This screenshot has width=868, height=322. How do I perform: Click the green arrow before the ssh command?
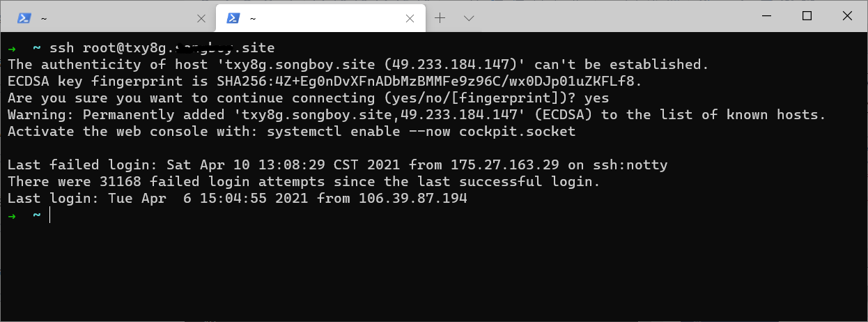click(12, 48)
